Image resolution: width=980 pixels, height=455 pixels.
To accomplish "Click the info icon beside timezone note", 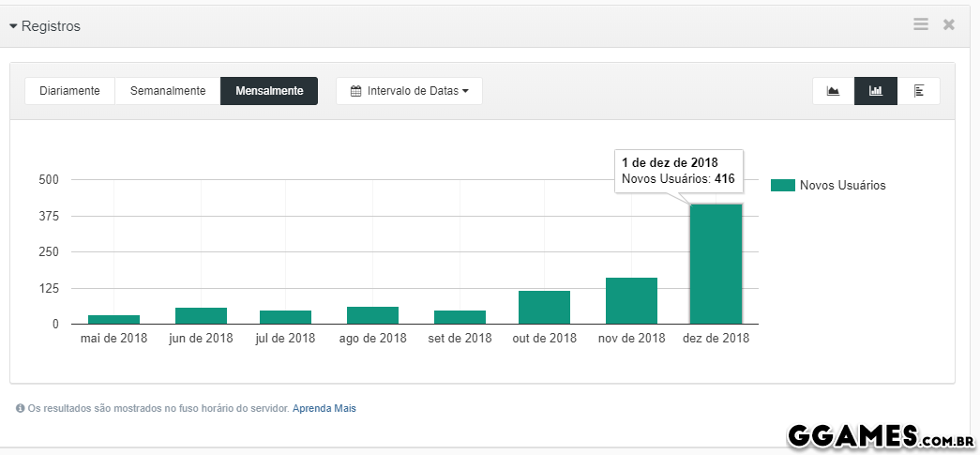I will (x=20, y=409).
